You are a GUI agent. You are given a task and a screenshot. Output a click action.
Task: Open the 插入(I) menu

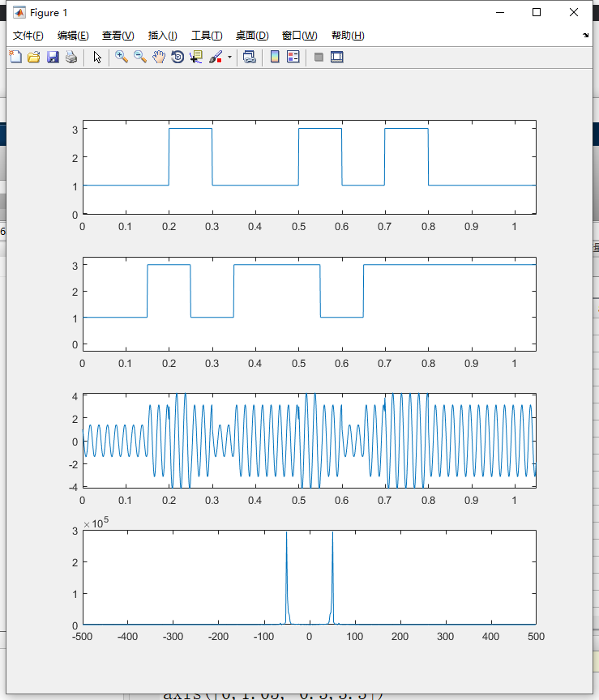pyautogui.click(x=163, y=36)
